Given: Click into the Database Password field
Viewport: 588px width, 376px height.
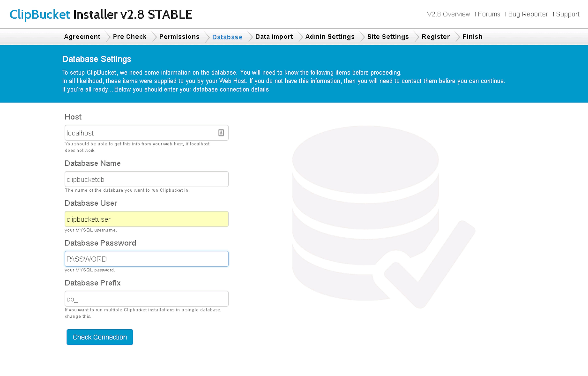Looking at the screenshot, I should pos(147,259).
